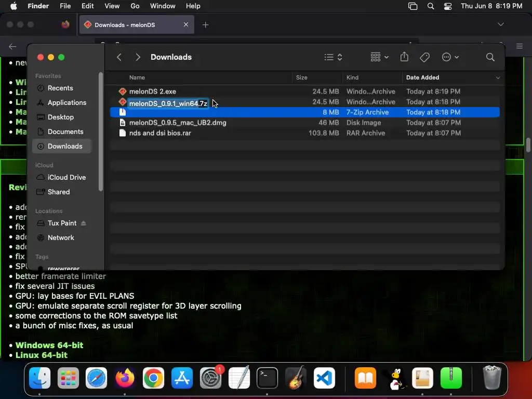Open Desktop in Finder sidebar

pos(62,117)
